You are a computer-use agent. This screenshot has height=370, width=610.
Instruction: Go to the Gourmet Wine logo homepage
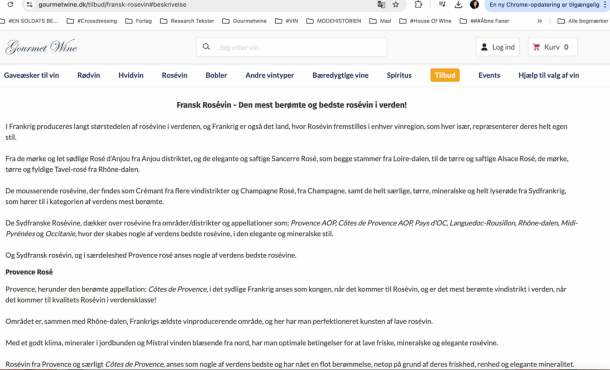click(x=41, y=47)
